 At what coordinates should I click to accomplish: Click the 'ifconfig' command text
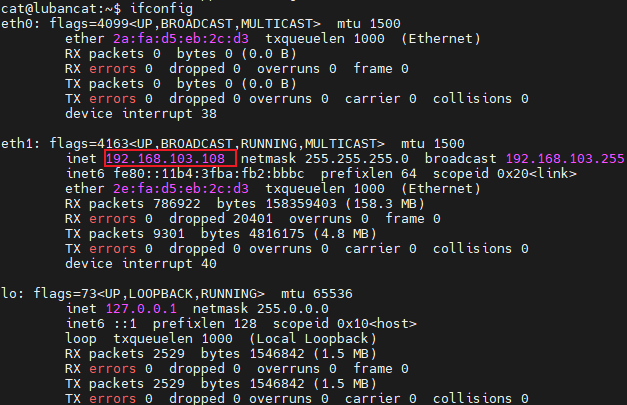pos(161,8)
